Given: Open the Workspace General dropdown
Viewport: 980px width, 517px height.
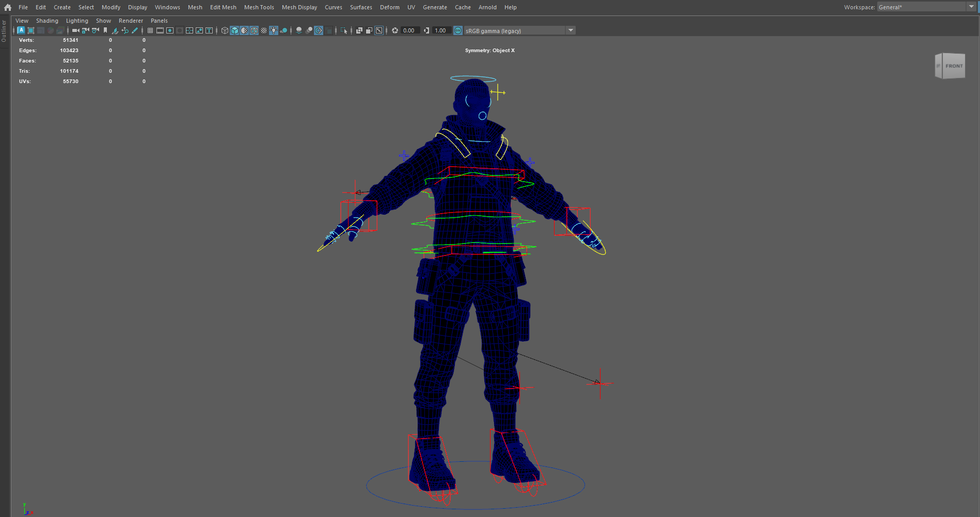Looking at the screenshot, I should tap(926, 7).
